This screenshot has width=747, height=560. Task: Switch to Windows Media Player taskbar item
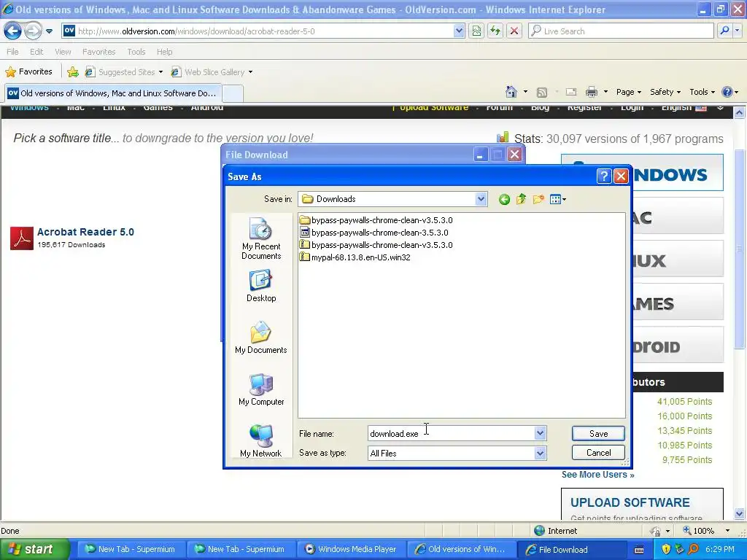(x=350, y=550)
